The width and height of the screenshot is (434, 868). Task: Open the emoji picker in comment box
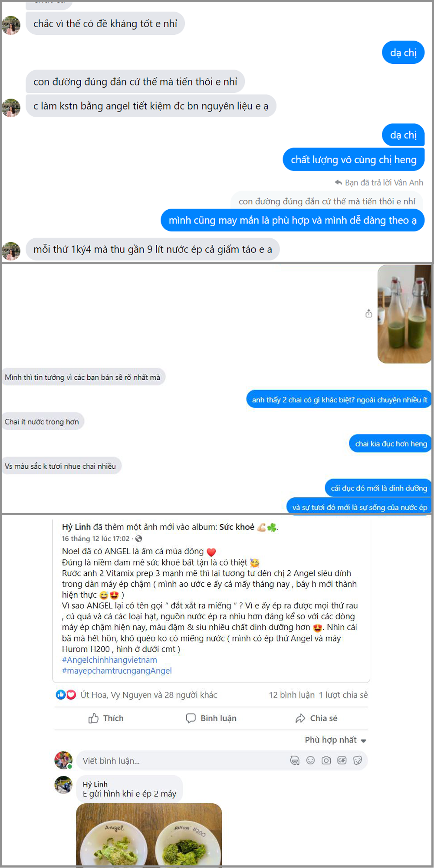[x=310, y=760]
